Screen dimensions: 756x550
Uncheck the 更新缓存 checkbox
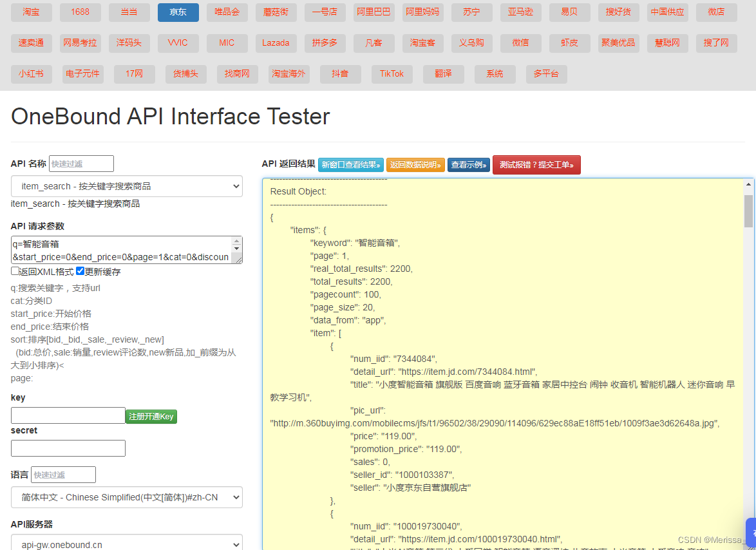coord(80,271)
